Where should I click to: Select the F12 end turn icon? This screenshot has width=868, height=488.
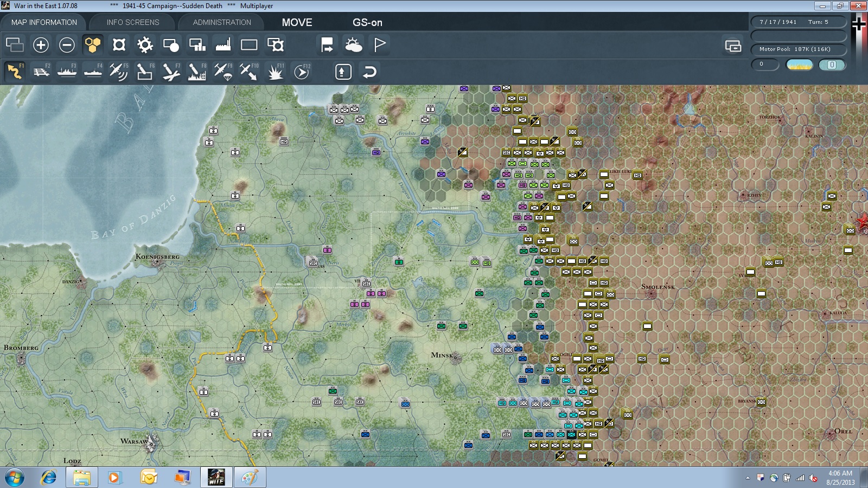[x=302, y=72]
